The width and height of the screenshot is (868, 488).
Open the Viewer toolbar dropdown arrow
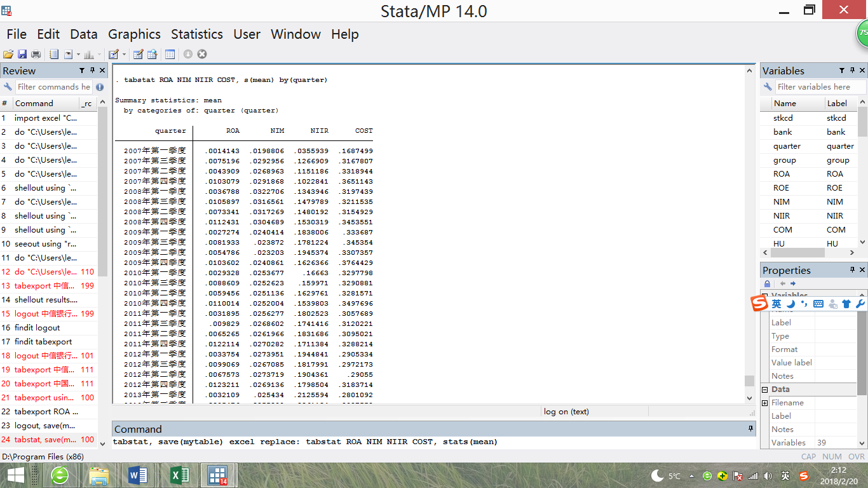(78, 54)
